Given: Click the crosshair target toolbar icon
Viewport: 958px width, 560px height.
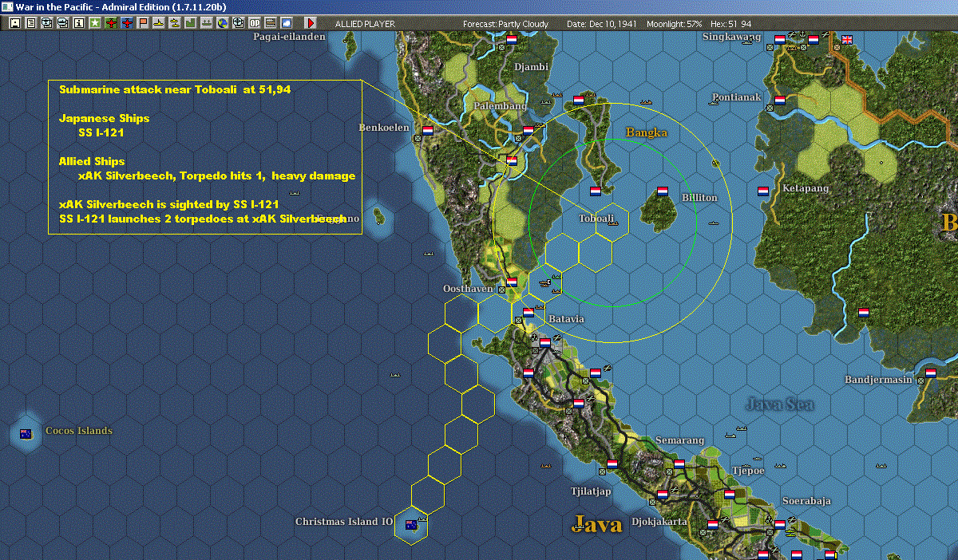Looking at the screenshot, I should 238,23.
